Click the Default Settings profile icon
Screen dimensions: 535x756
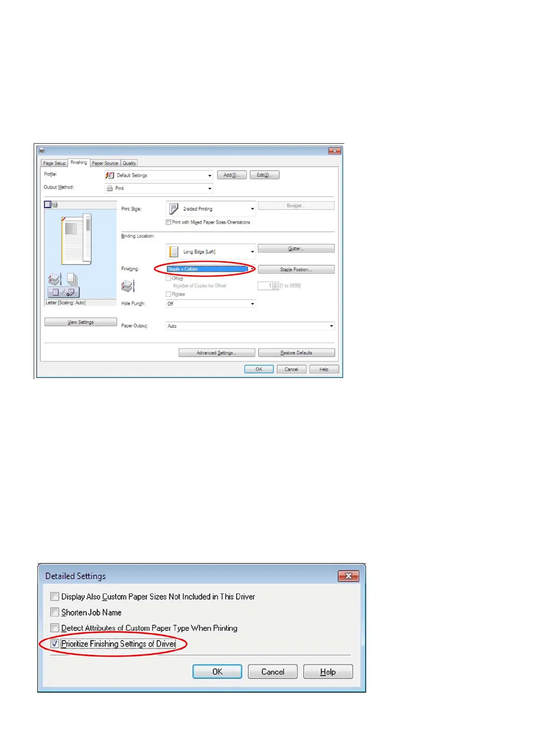[110, 175]
